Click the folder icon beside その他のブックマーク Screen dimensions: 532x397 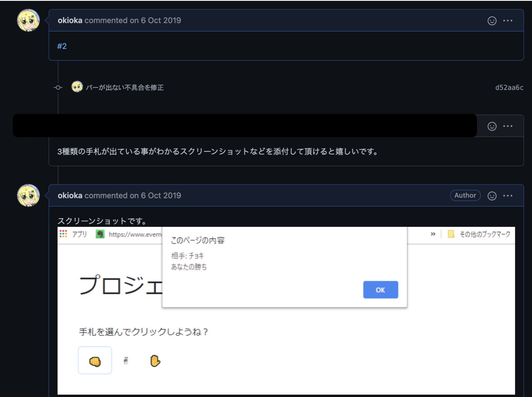tap(452, 234)
